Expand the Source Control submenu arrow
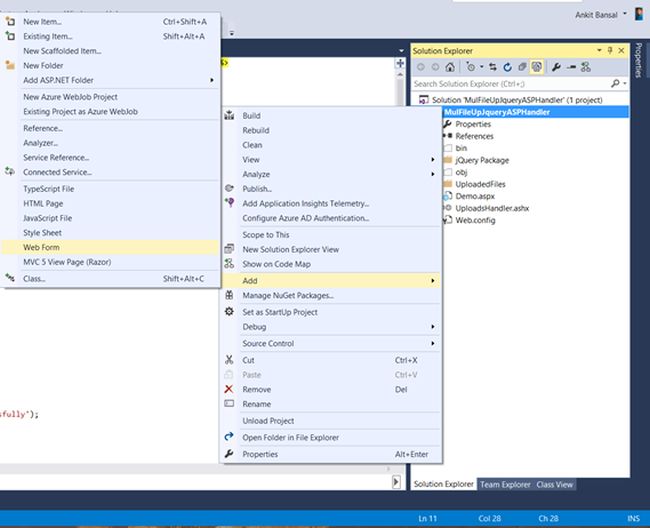650x528 pixels. click(433, 343)
